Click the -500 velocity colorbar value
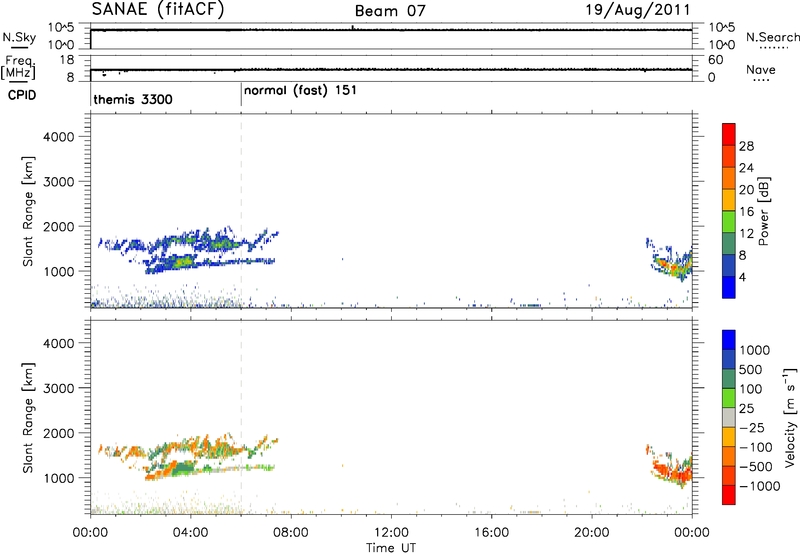This screenshot has width=800, height=554. coord(756,466)
